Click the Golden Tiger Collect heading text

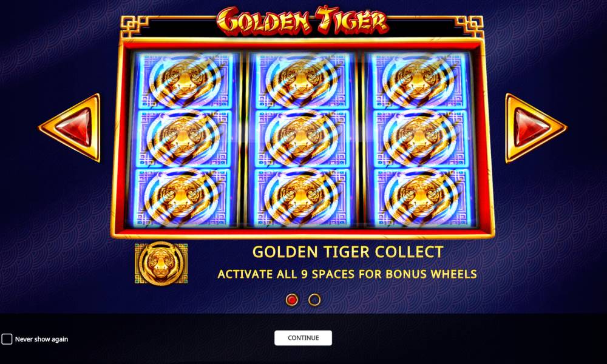click(348, 252)
